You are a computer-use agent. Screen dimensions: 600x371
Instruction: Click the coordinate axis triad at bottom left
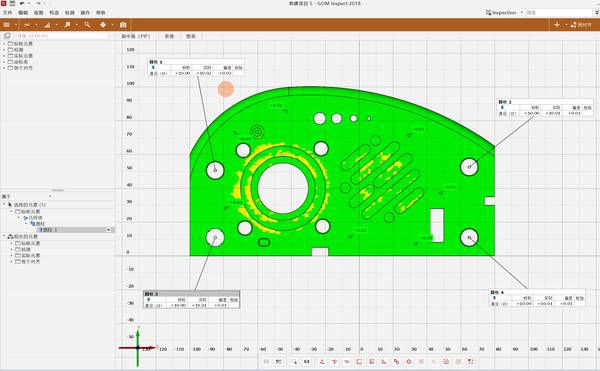tap(138, 347)
